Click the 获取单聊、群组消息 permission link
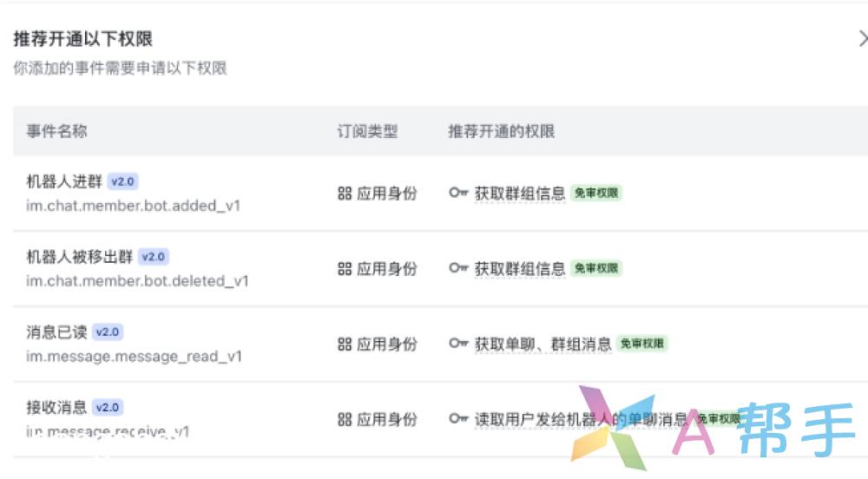The width and height of the screenshot is (868, 479). coord(542,344)
